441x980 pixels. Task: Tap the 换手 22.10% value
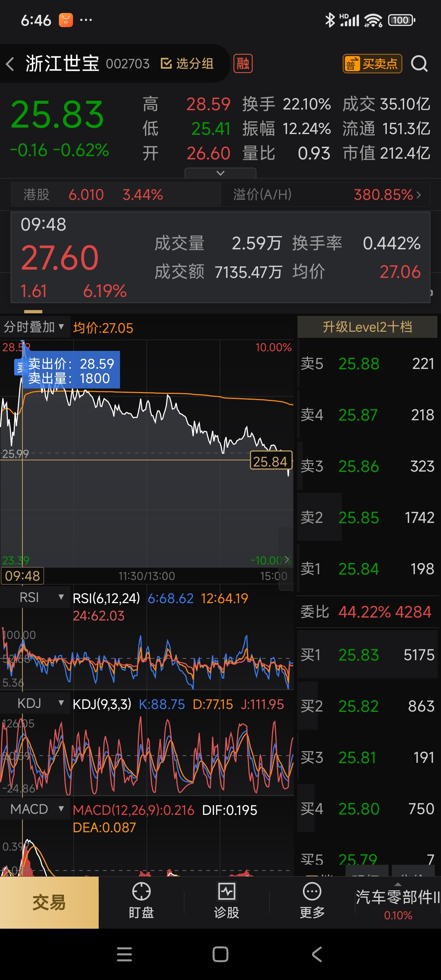pyautogui.click(x=286, y=104)
